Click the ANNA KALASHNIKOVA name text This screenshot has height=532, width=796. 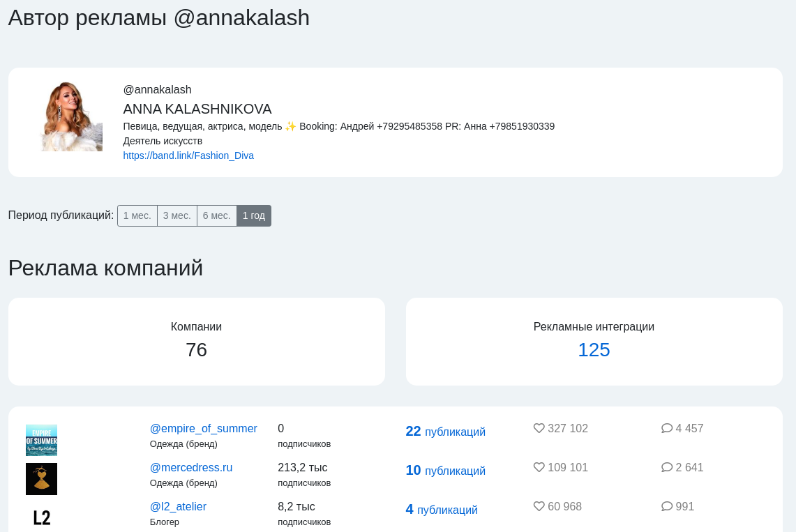click(197, 109)
